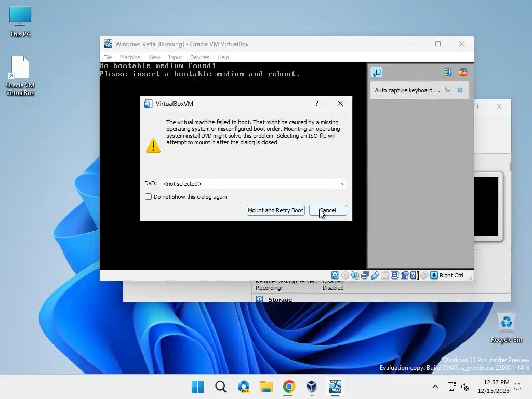This screenshot has width=532, height=399.
Task: Close the VirtualBox Manager window behind
Action: click(499, 107)
